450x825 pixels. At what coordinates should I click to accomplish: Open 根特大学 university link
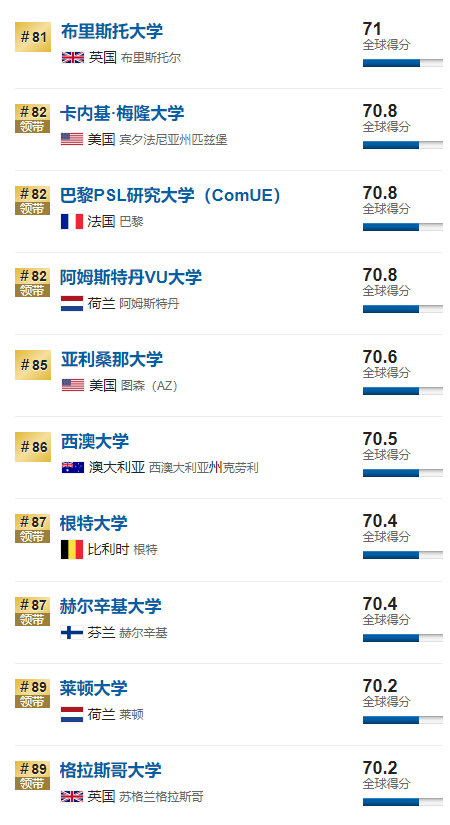coord(94,524)
